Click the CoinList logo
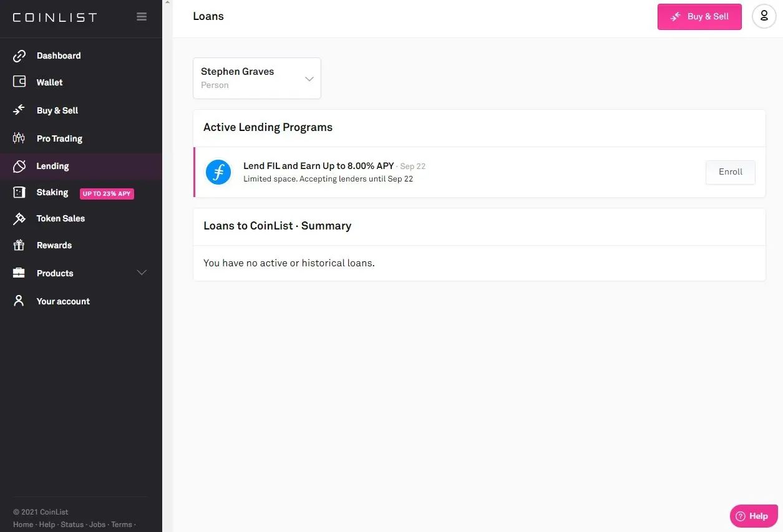Image resolution: width=783 pixels, height=532 pixels. (55, 17)
